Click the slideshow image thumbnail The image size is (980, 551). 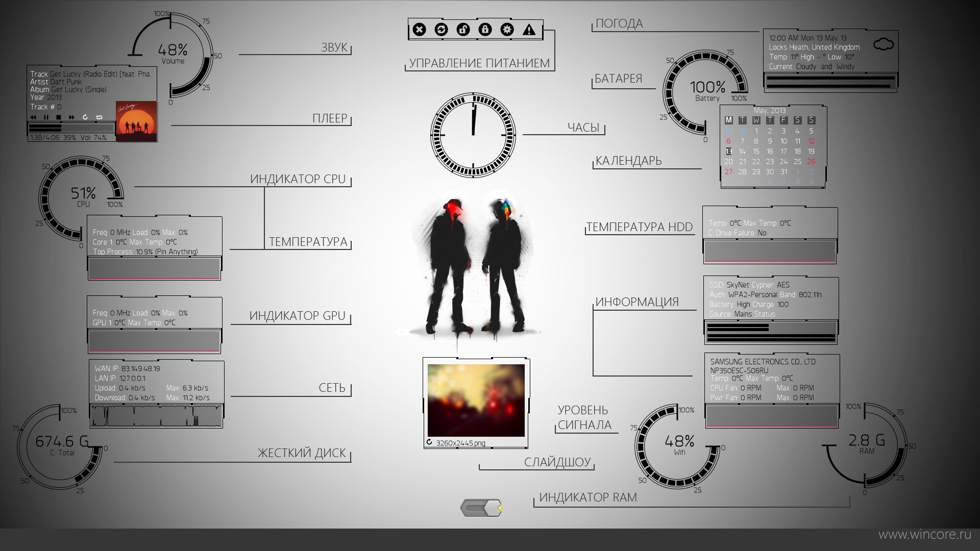tap(476, 400)
